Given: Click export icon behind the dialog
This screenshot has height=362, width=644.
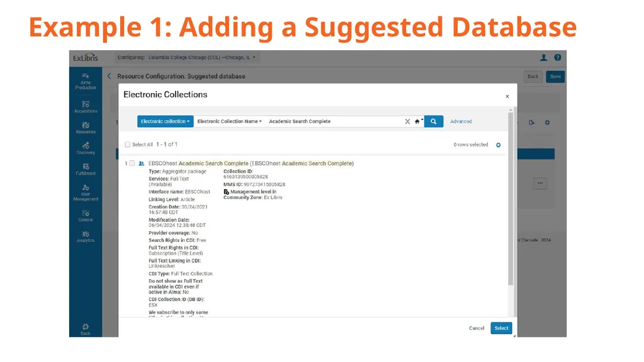Looking at the screenshot, I should click(531, 123).
